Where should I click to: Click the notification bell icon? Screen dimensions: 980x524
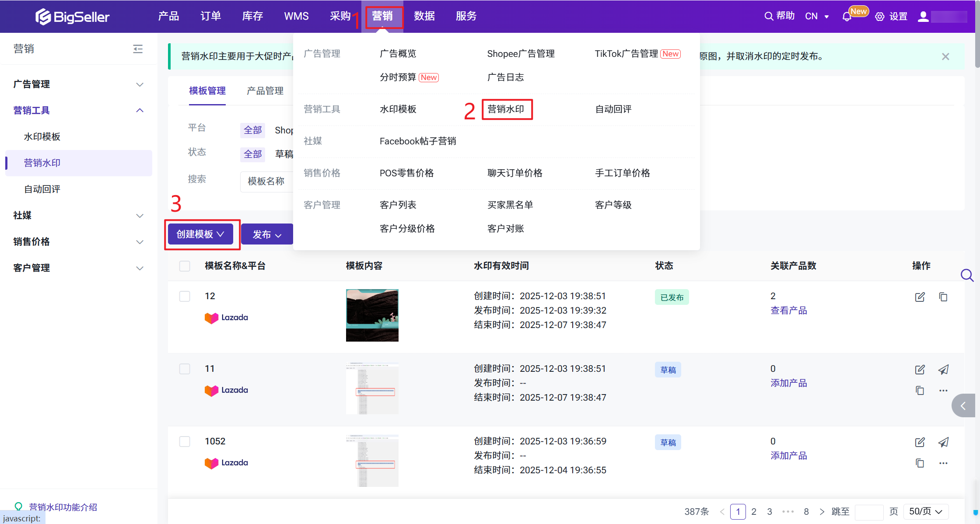click(847, 17)
